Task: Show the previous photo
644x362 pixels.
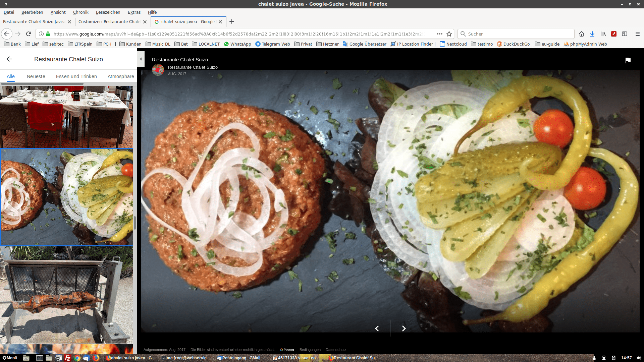Action: coord(377,328)
